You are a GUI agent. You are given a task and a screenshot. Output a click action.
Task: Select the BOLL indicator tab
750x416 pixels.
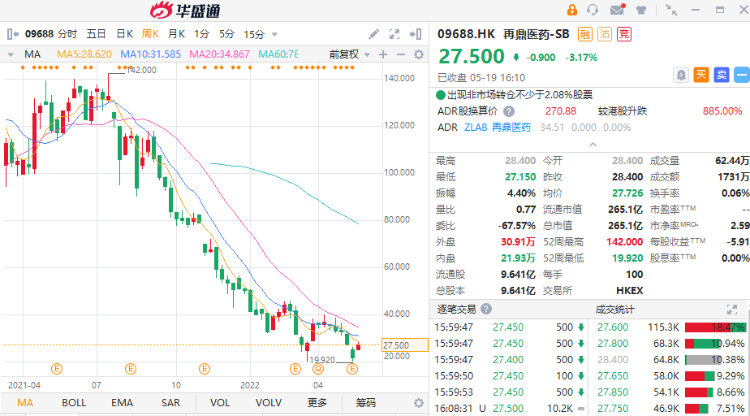[74, 403]
